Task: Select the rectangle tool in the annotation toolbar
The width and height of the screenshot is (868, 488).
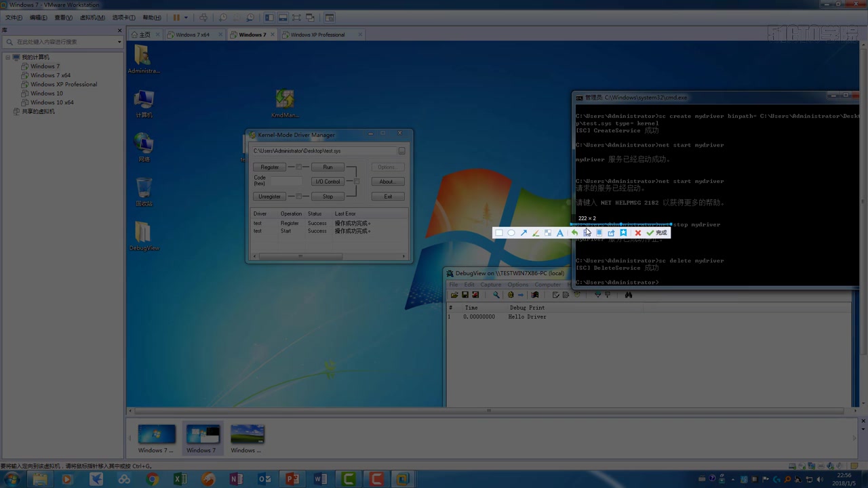Action: click(x=499, y=232)
